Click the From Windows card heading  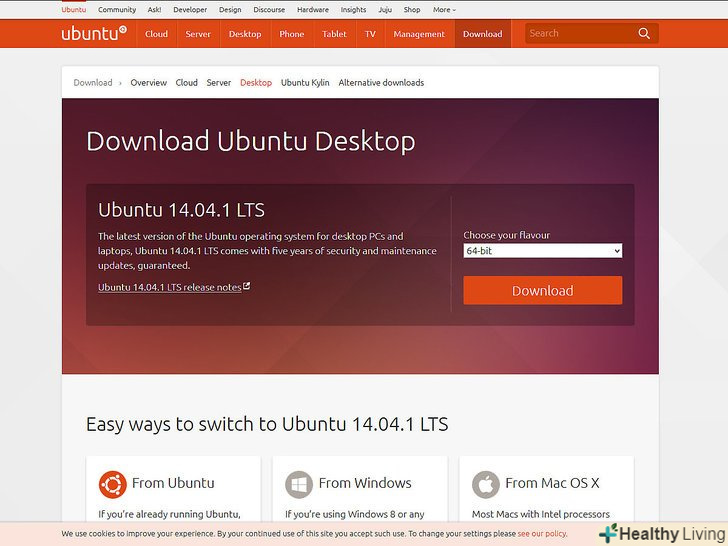365,483
